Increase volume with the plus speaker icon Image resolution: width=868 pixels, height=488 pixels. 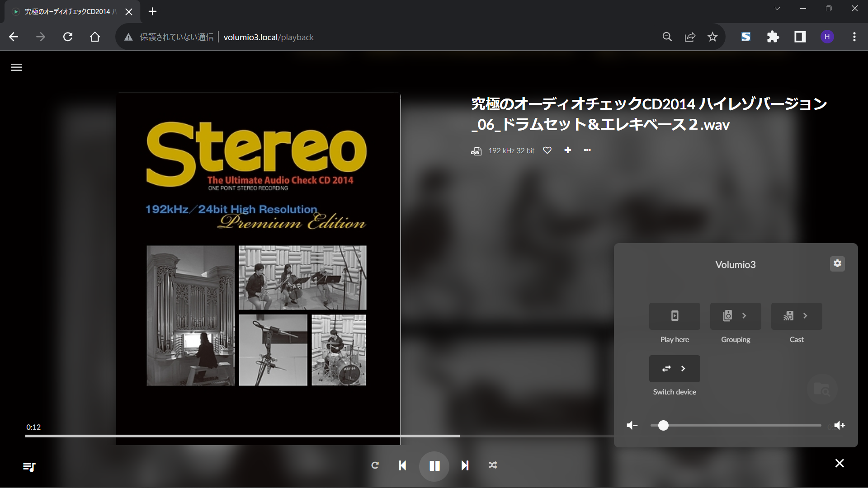pyautogui.click(x=840, y=426)
